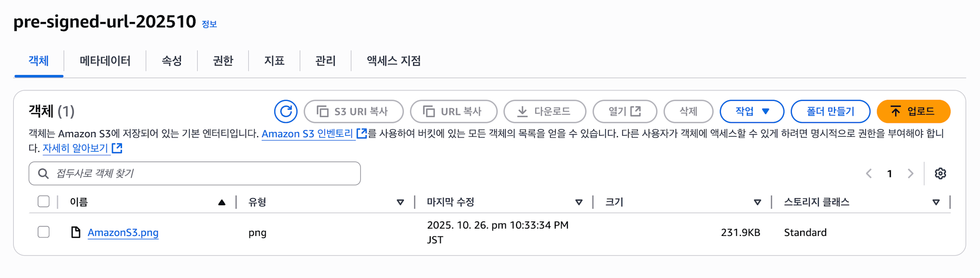The width and height of the screenshot is (980, 278).
Task: Click the refresh objects icon
Action: pos(286,112)
